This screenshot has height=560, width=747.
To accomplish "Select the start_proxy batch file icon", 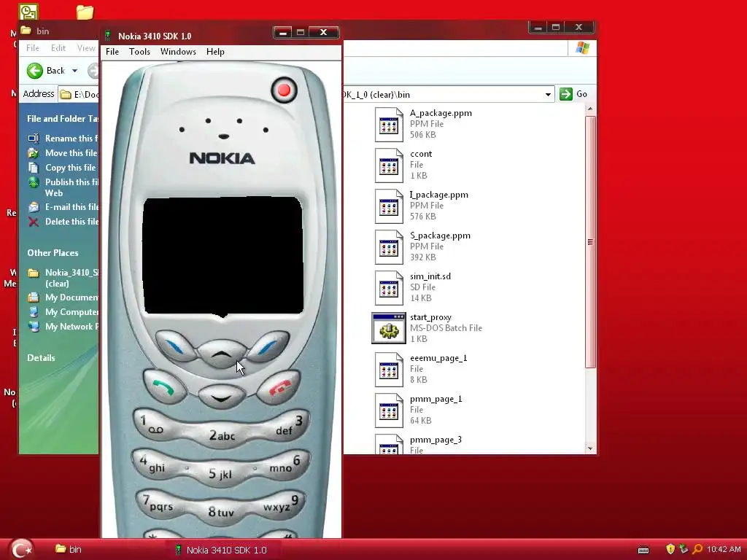I will coord(389,328).
